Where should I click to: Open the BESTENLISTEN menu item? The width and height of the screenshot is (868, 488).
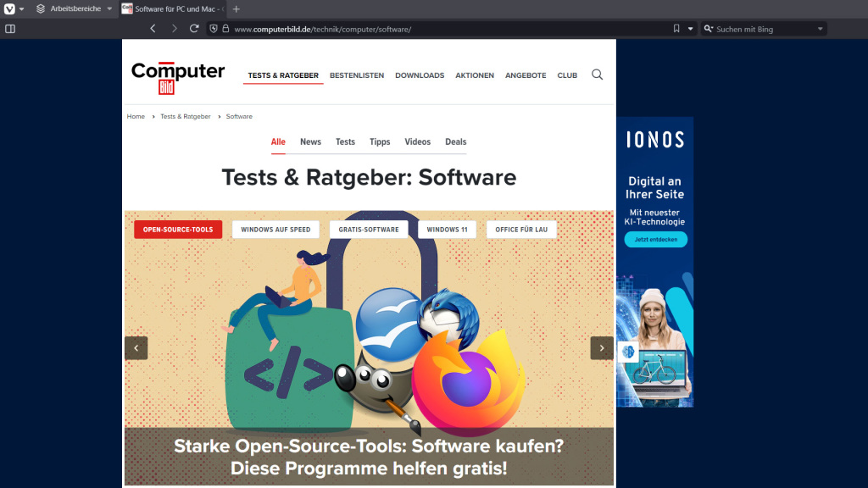(357, 75)
